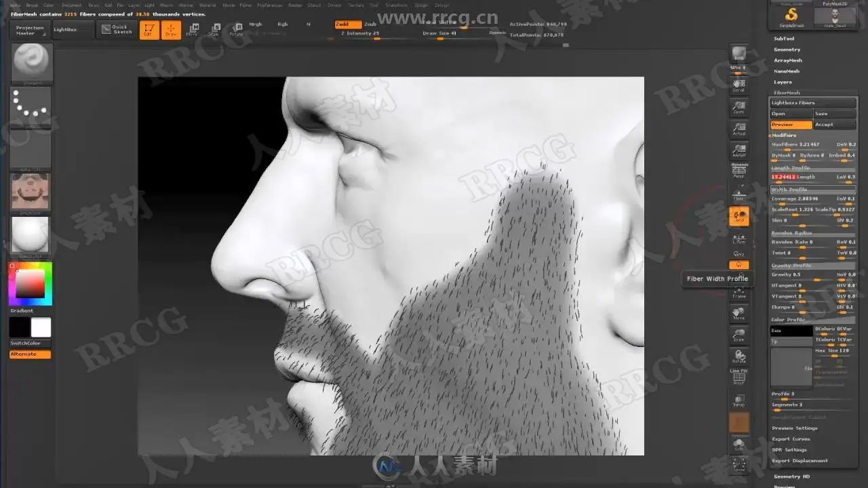Viewport: 868px width, 488px height.
Task: Click the Move view icon in right shelf
Action: pyautogui.click(x=738, y=313)
